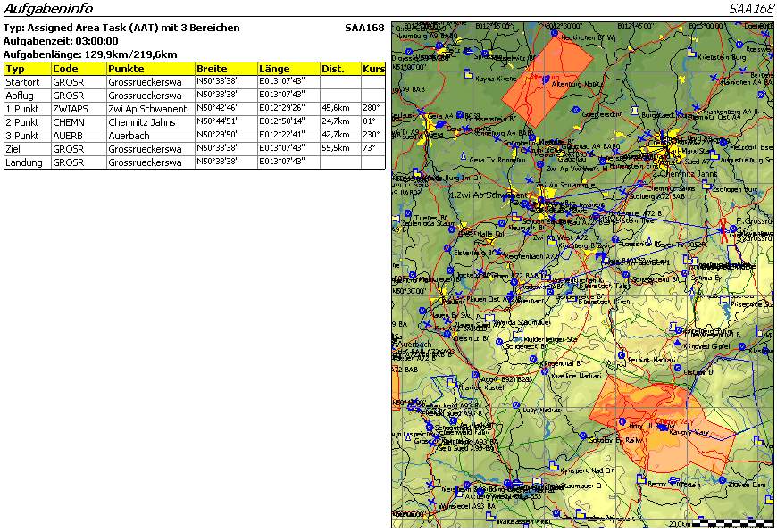
Task: Select the Startort row label
Action: [22, 82]
